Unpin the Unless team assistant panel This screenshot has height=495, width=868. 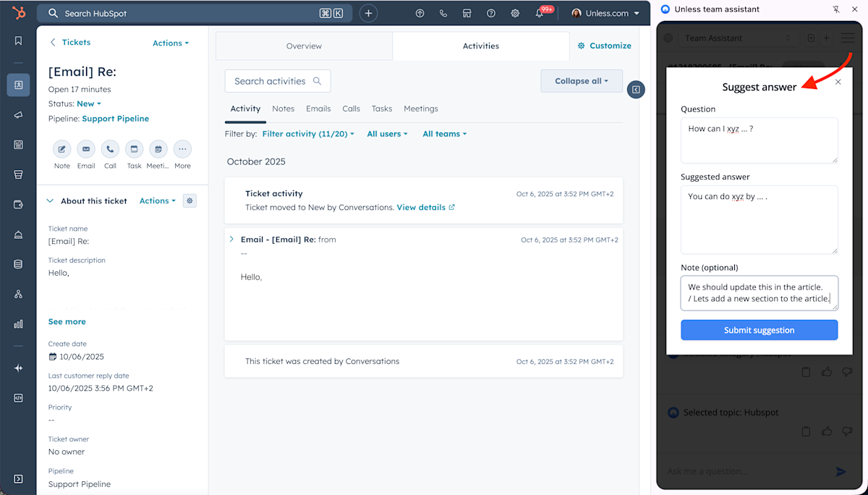pos(836,9)
